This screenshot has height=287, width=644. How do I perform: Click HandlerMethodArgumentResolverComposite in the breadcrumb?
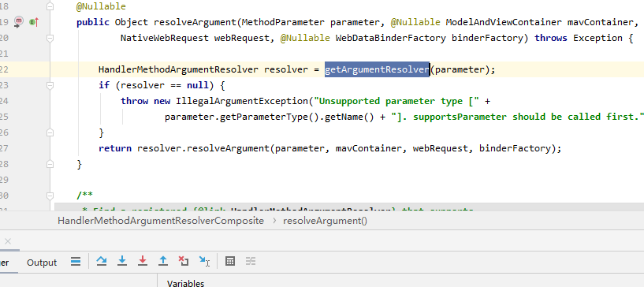(161, 221)
